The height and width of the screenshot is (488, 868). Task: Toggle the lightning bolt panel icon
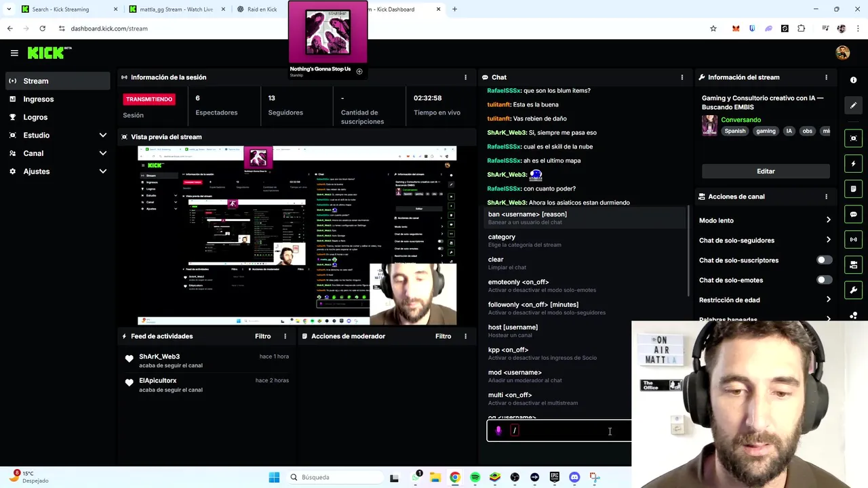tap(854, 163)
